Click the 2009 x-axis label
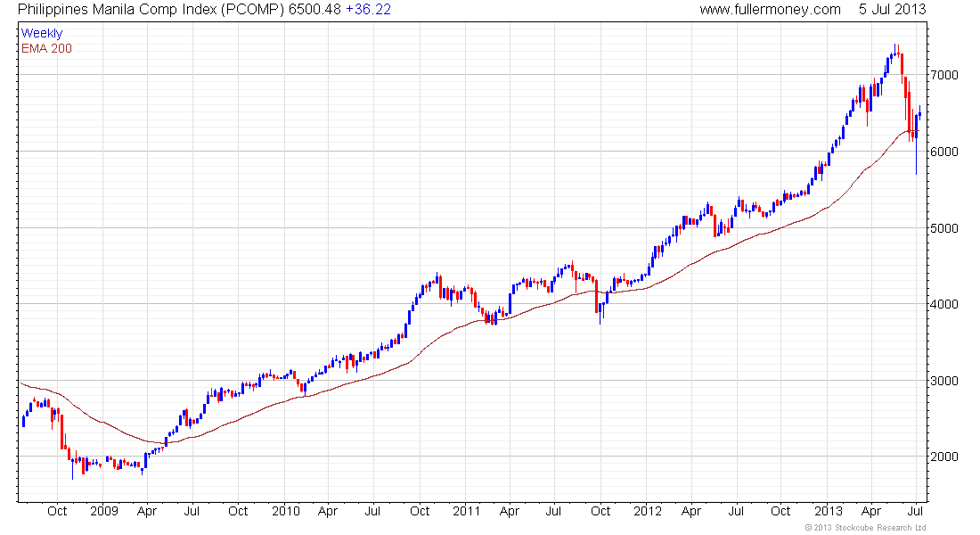 point(103,511)
